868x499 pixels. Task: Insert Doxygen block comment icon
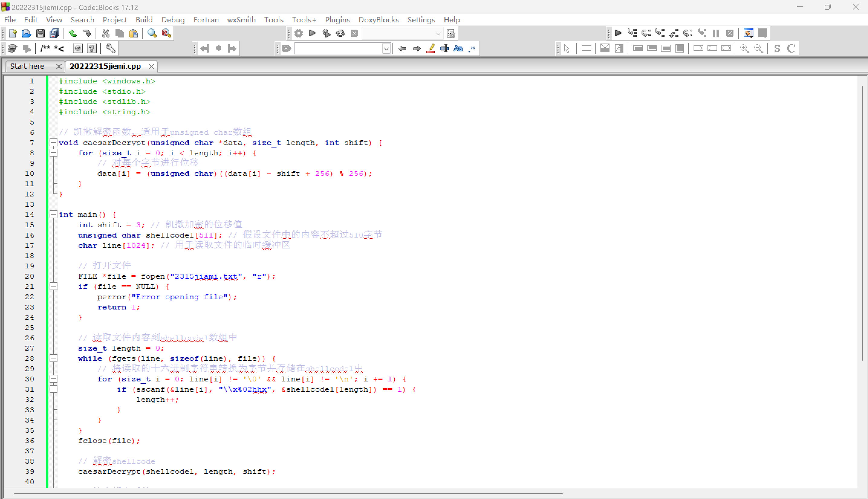coord(45,49)
